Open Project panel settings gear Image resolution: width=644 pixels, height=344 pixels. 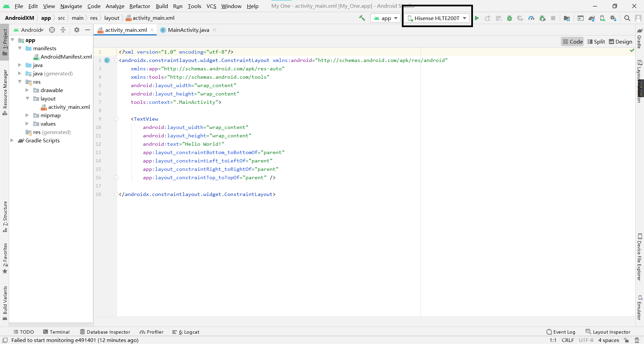click(77, 30)
